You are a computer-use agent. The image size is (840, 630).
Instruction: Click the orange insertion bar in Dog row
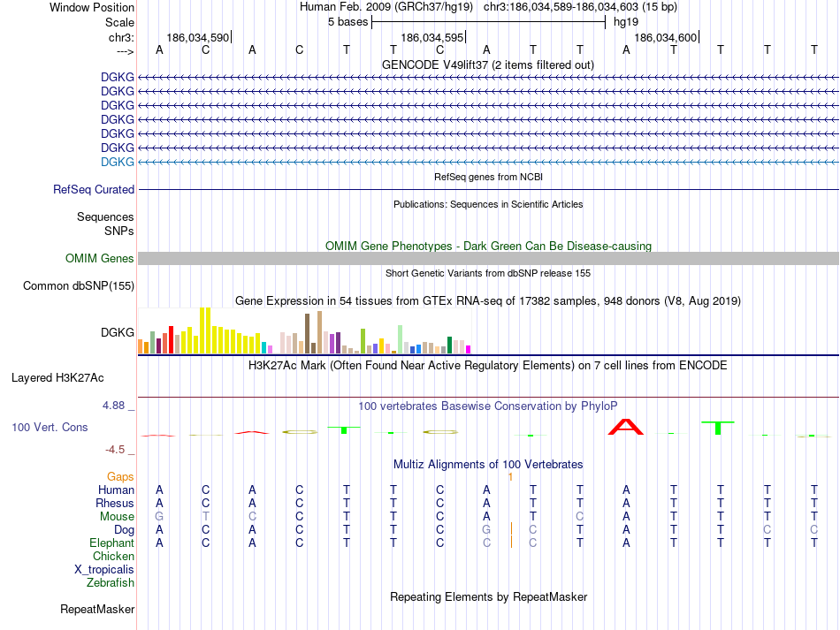(512, 529)
